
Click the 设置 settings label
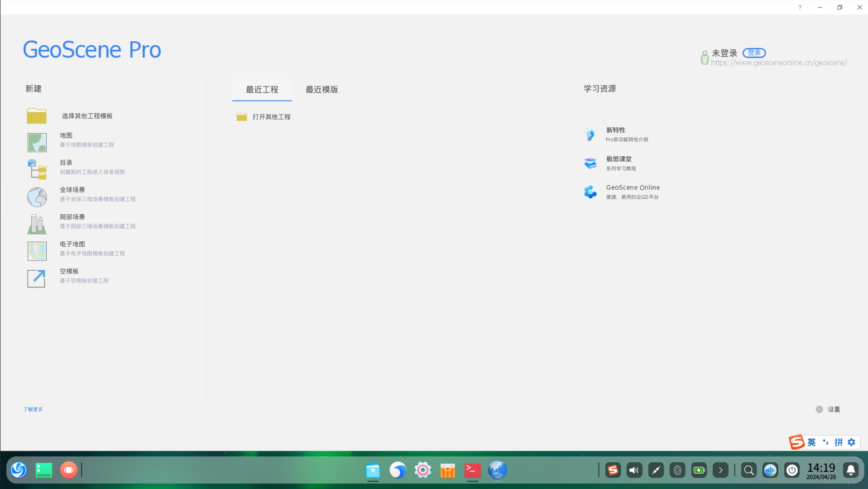[x=834, y=409]
